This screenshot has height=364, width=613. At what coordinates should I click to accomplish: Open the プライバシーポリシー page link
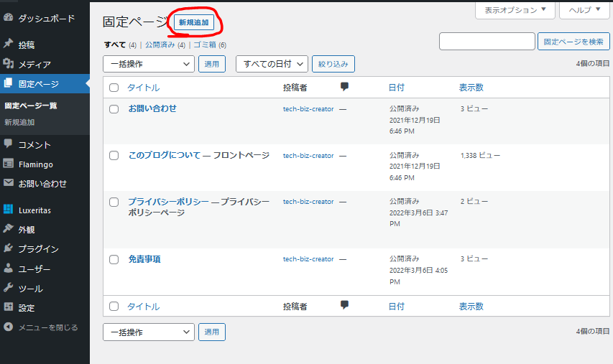168,202
